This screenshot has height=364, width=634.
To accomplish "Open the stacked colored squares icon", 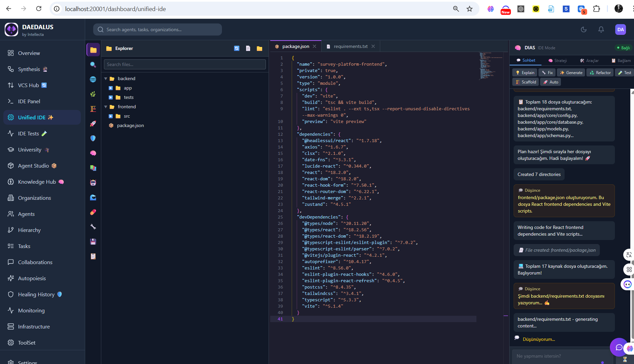I will (x=93, y=168).
